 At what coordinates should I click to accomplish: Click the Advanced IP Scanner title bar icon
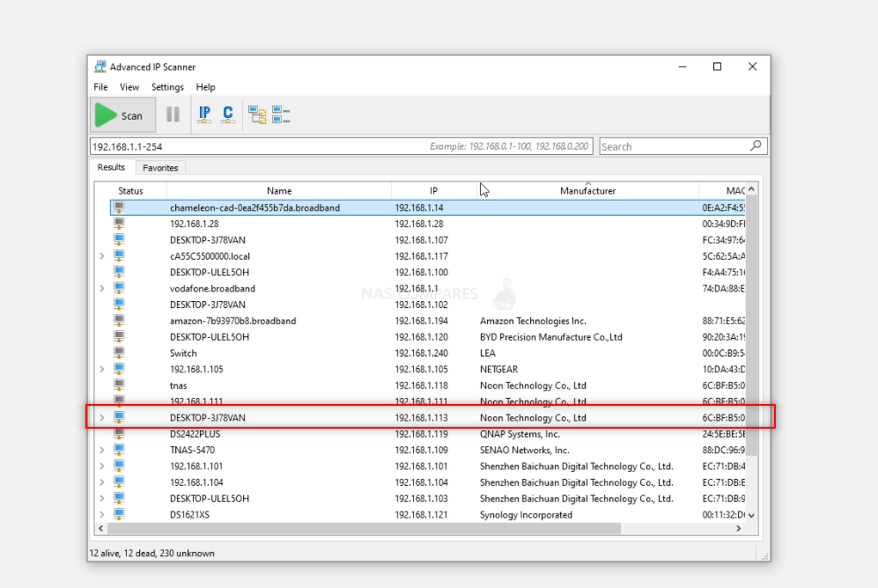tap(100, 67)
